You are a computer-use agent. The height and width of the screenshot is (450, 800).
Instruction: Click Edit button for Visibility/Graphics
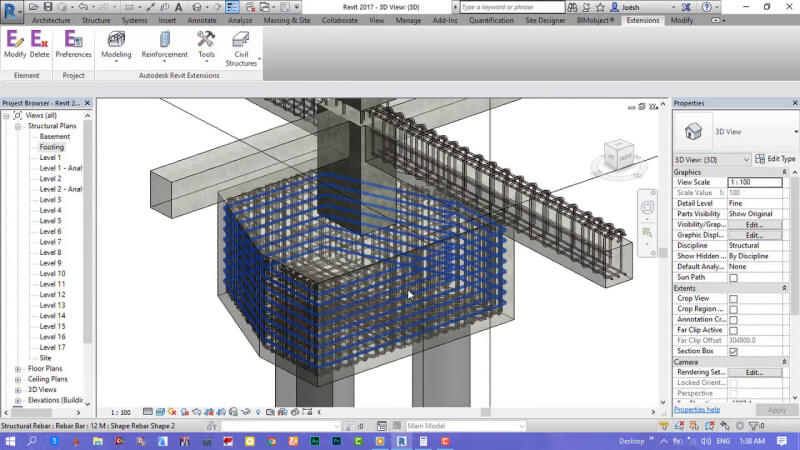tap(755, 224)
